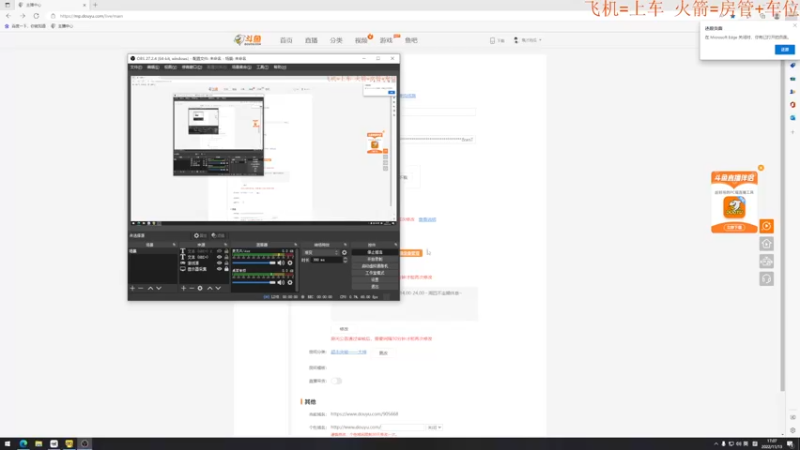Viewport: 800px width, 450px height.
Task: Open the 帮助 menu in OBS
Action: (x=280, y=67)
